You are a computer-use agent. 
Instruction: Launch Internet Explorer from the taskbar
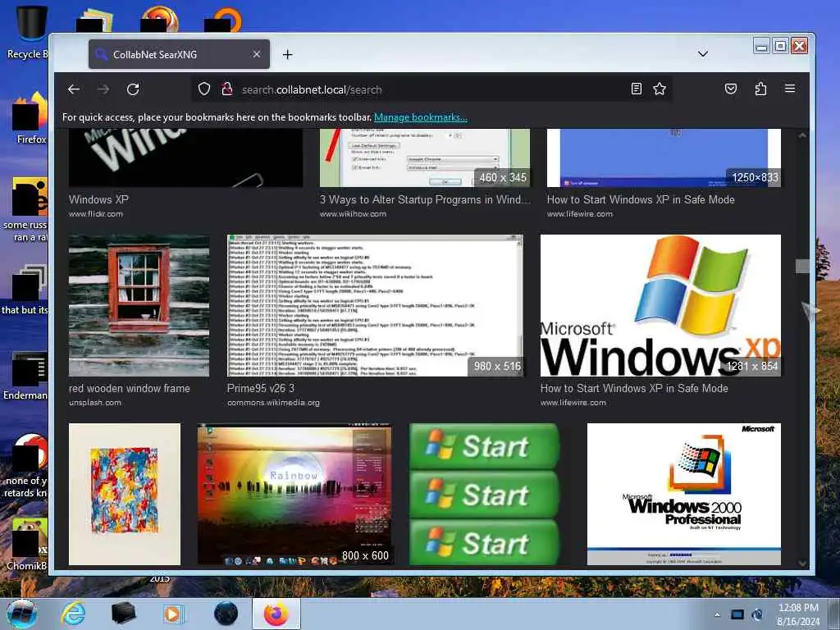[x=73, y=614]
